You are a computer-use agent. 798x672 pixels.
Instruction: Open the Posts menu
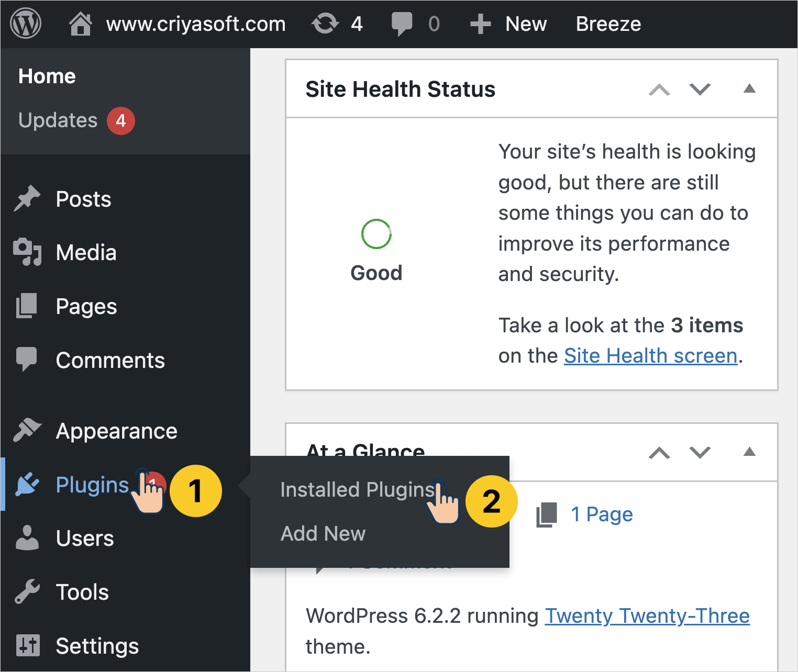coord(84,199)
